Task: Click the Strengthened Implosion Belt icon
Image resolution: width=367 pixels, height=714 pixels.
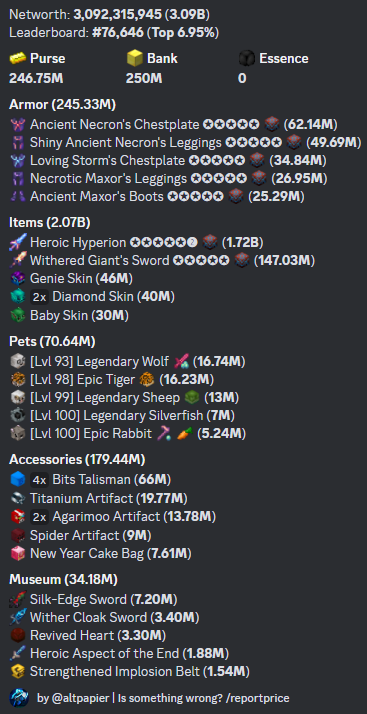Action: 18,671
